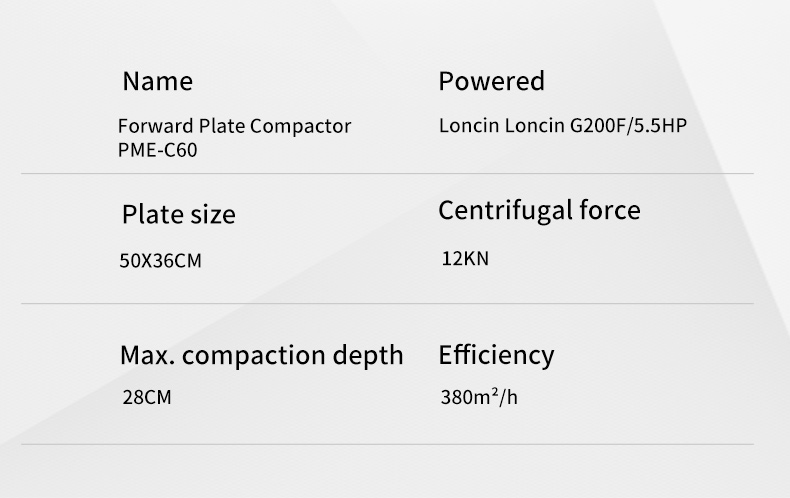Click the divider line below 28CM
The image size is (790, 498).
[x=386, y=444]
